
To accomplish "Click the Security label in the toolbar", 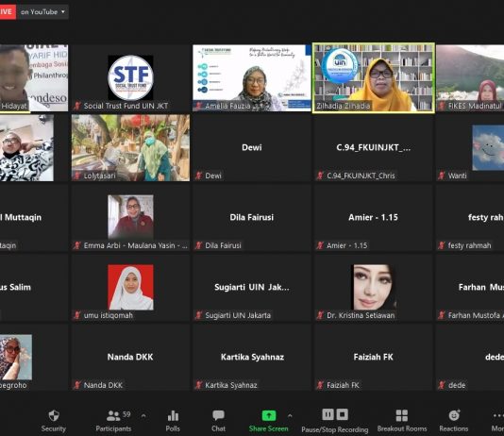I will [x=54, y=428].
